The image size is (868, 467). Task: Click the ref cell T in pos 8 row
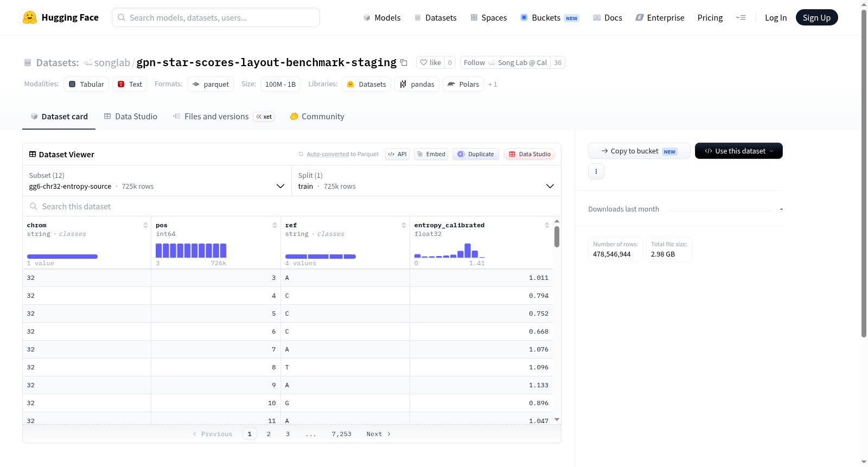(345, 367)
